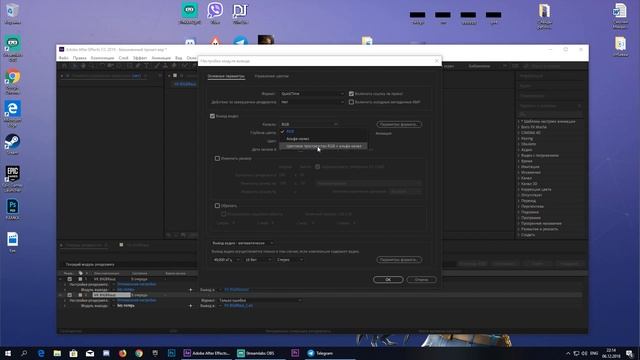Toggle the Вывод видео checkbox
The image size is (640, 360).
point(212,116)
